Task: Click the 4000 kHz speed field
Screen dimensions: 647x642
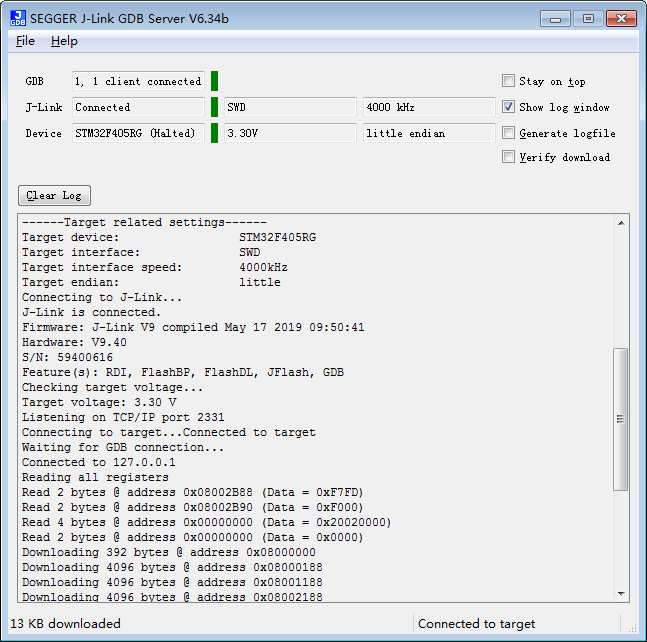Action: (429, 107)
